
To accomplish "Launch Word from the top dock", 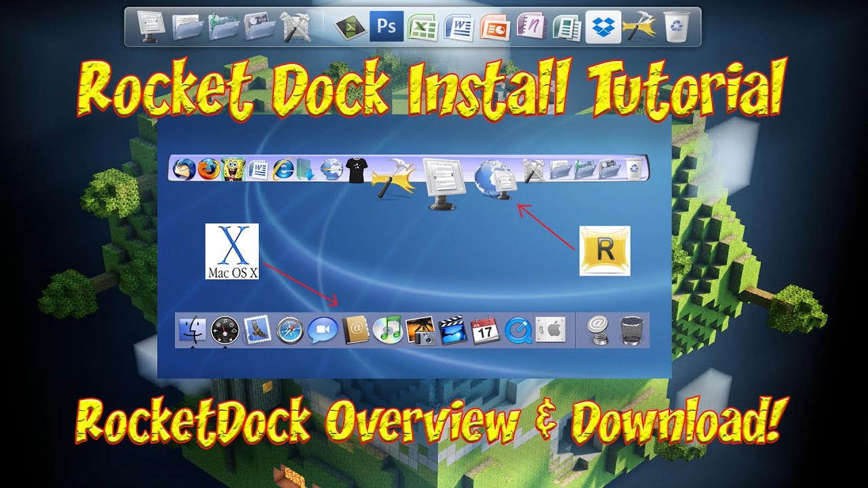I will (459, 27).
